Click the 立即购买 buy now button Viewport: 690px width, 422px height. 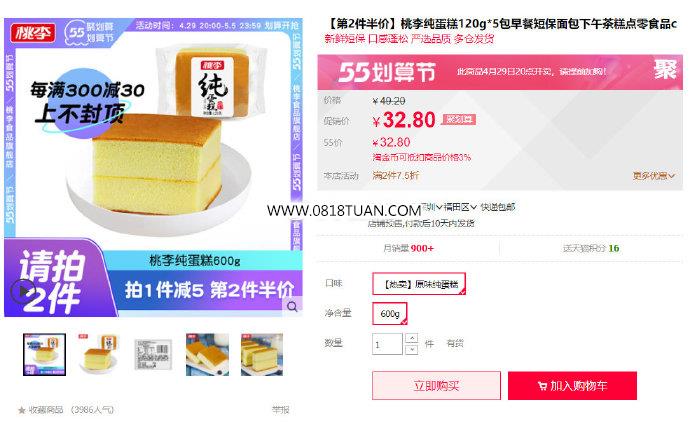point(437,386)
